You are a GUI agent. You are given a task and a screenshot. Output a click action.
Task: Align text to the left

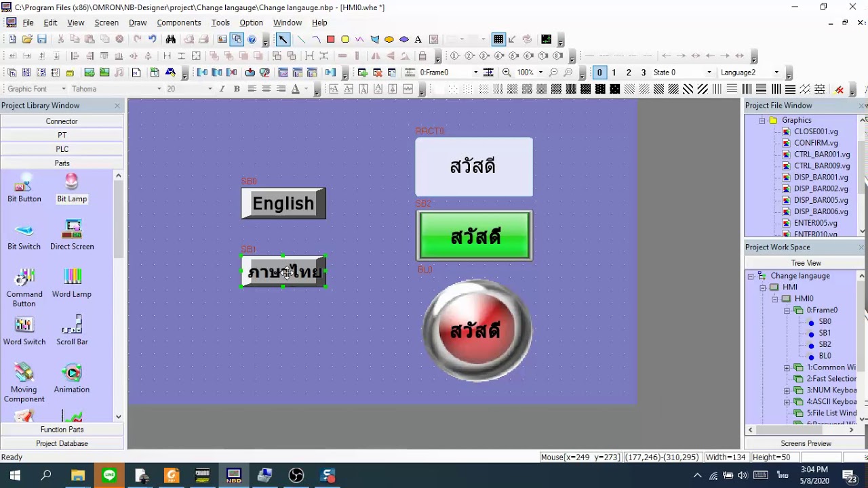(x=252, y=89)
